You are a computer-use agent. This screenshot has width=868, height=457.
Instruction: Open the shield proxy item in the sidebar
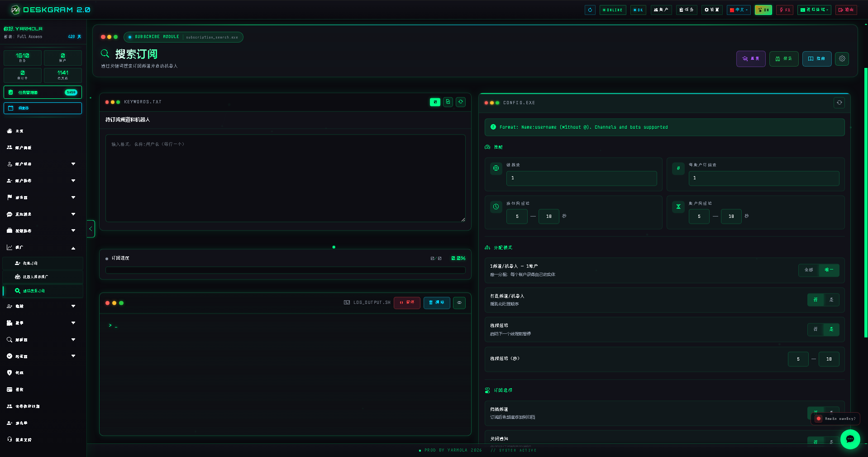[43, 373]
